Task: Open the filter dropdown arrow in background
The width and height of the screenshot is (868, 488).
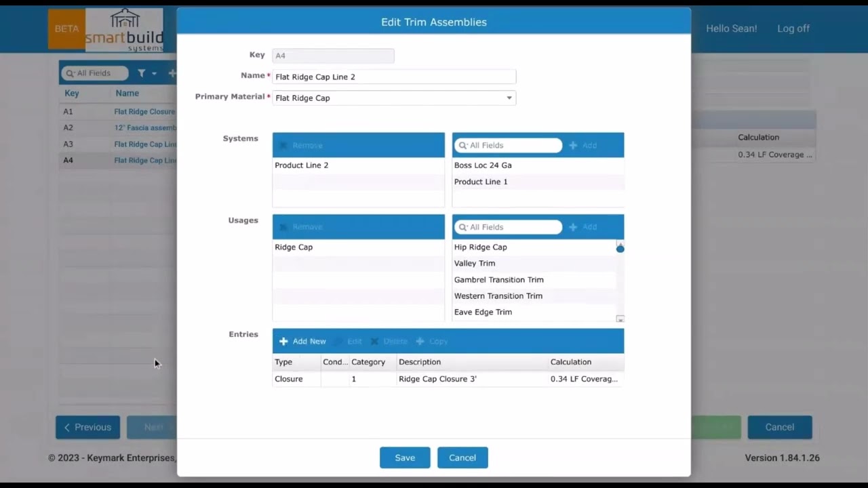Action: [x=154, y=73]
